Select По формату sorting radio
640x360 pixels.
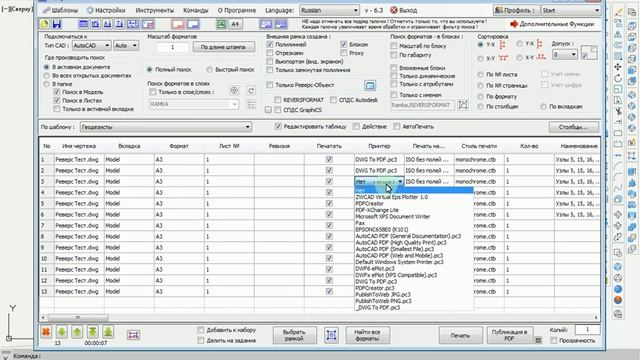(480, 97)
